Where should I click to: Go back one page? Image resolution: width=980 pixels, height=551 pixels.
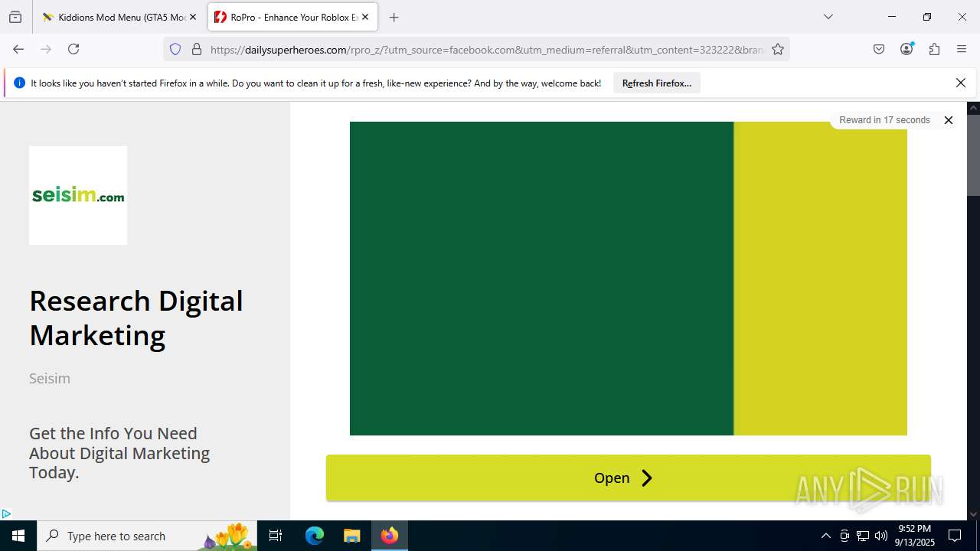[18, 49]
